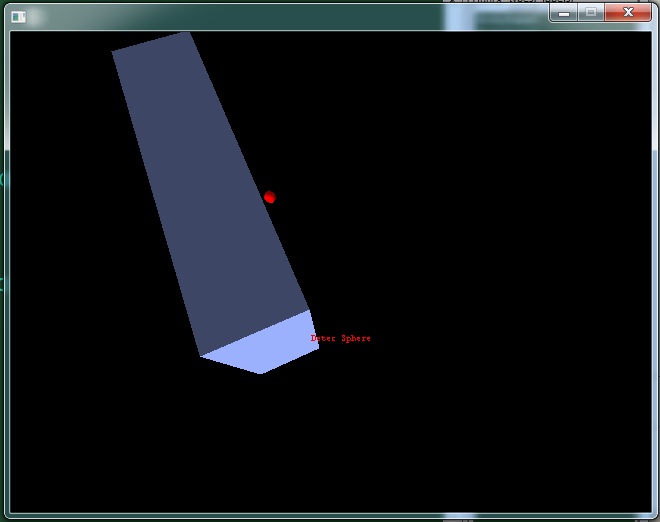Click the bottom border of the window
The width and height of the screenshot is (660, 522).
330,517
